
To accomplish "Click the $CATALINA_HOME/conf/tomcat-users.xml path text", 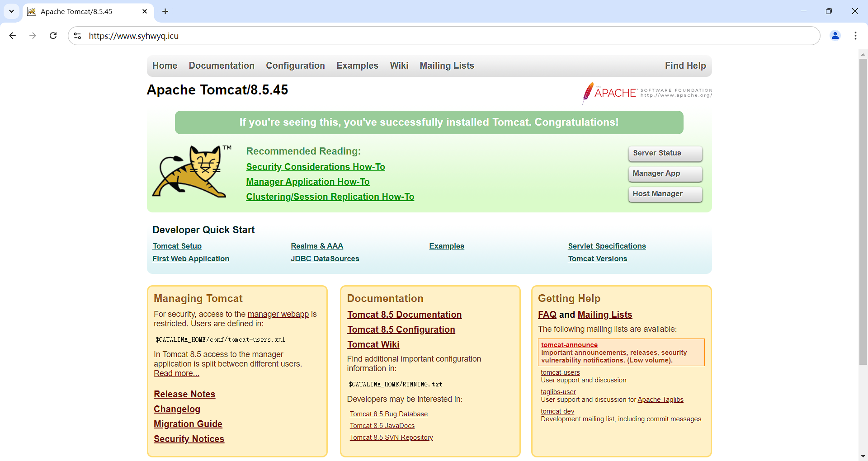I will [x=220, y=339].
